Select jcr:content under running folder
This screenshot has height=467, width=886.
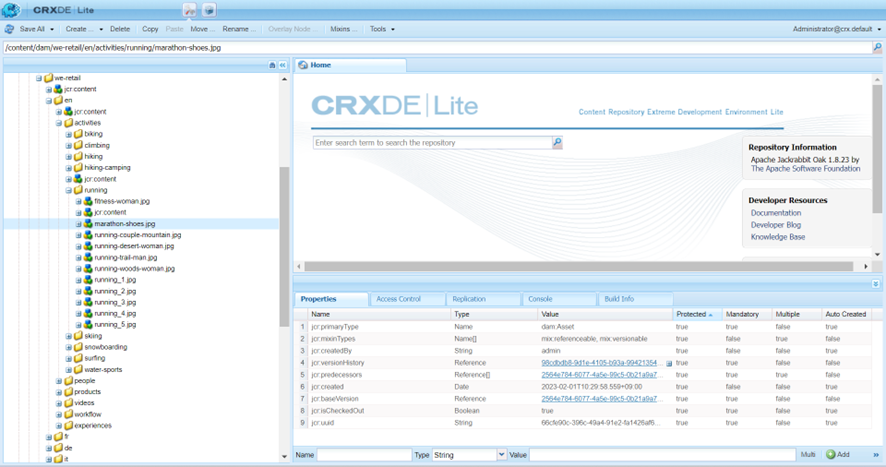click(110, 213)
